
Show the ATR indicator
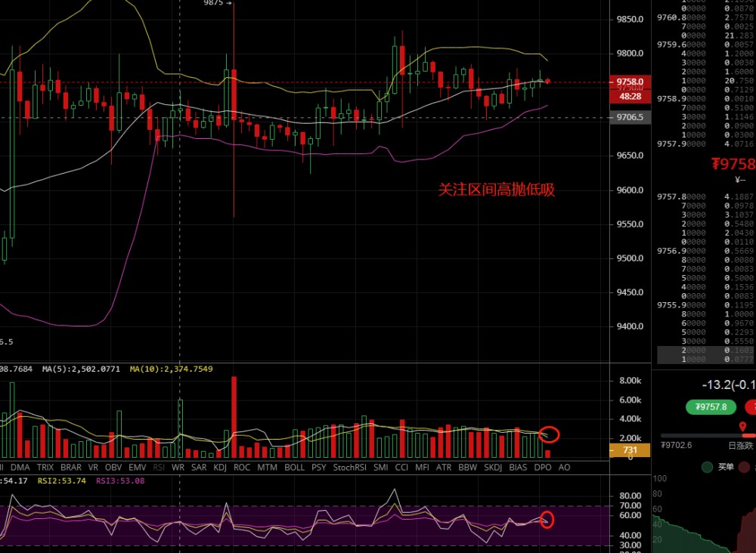coord(443,468)
